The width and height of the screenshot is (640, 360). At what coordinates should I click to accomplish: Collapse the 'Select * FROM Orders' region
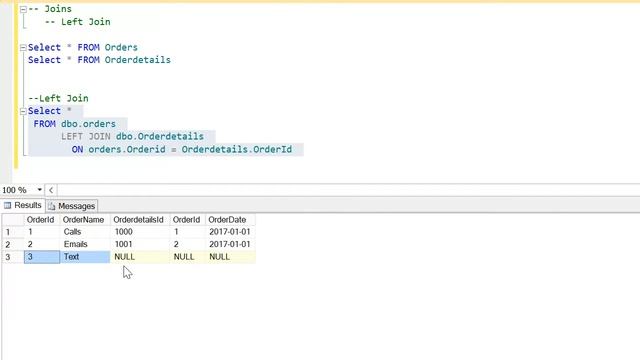pos(23,48)
